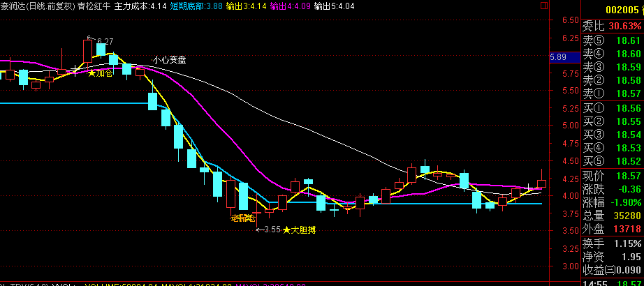Click the 3.55 low price arrow marker
Image resolution: width=644 pixels, height=286 pixels.
[x=268, y=229]
